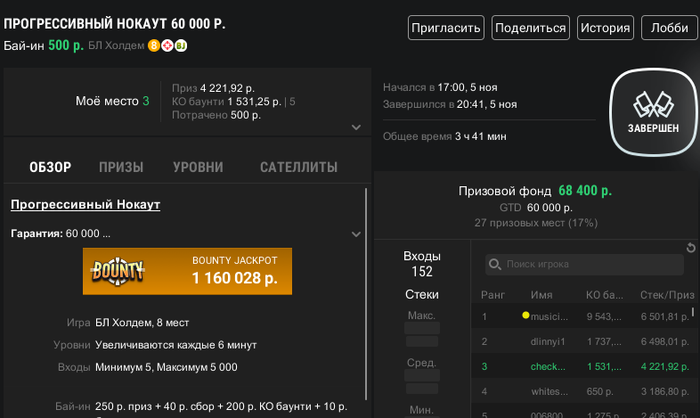This screenshot has width=700, height=418.
Task: Sort by the Ранг column header
Action: coord(493,295)
